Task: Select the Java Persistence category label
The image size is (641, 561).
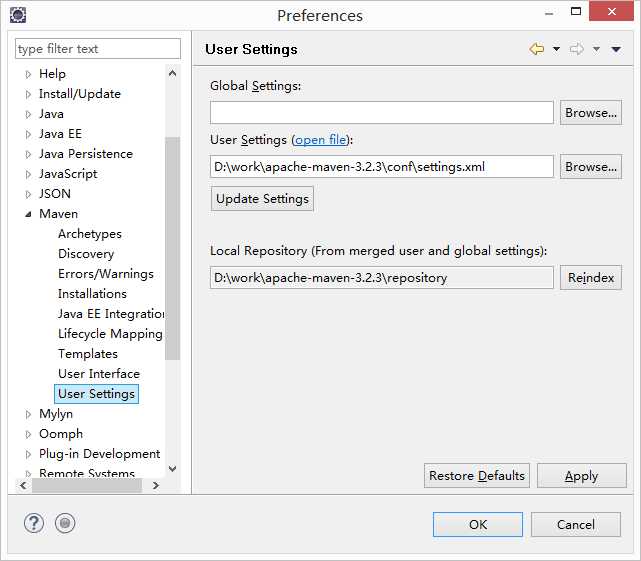Action: 86,154
